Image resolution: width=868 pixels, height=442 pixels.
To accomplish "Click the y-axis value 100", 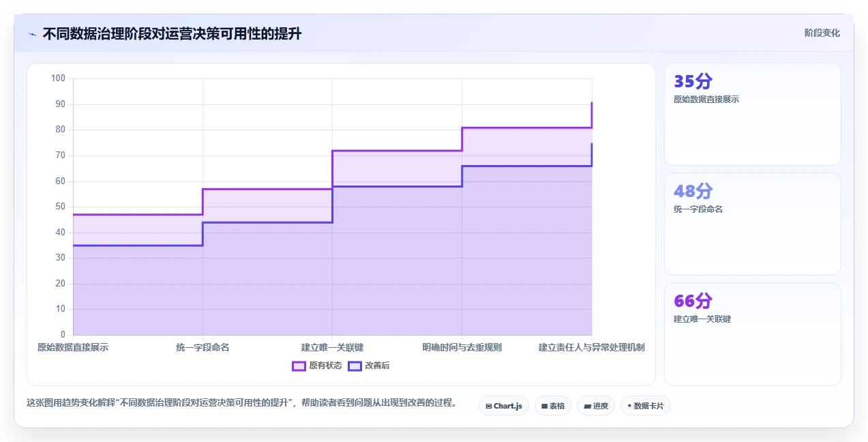I will pos(58,78).
